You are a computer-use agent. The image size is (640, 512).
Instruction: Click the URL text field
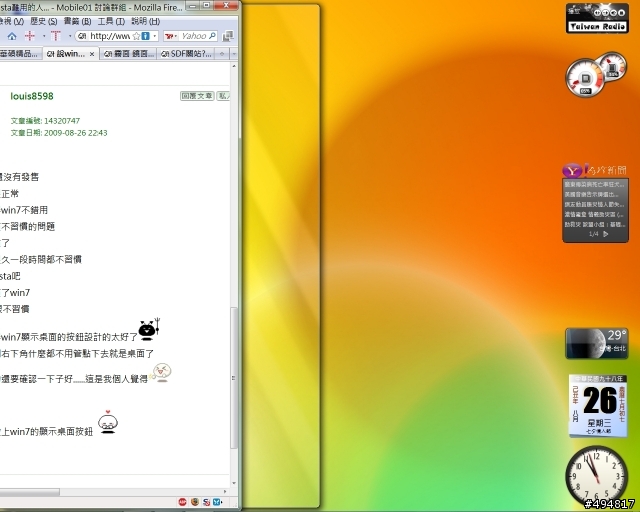click(109, 36)
